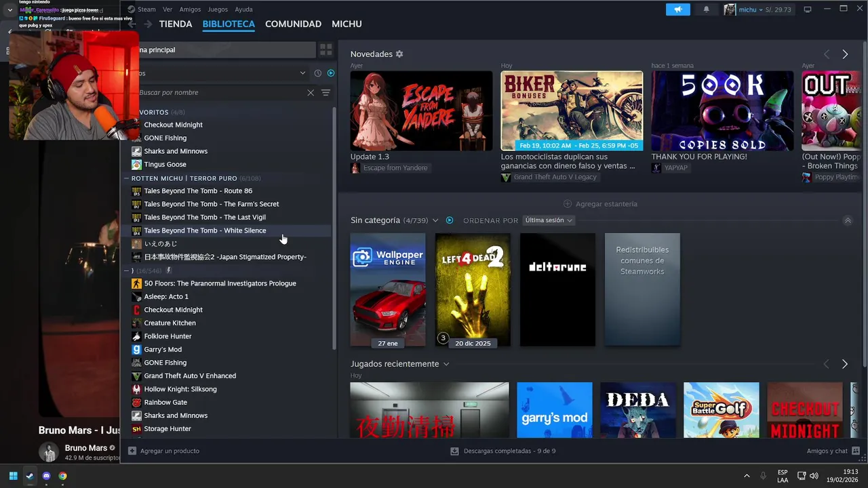Open the Steam announcements megaphone button

[677, 9]
